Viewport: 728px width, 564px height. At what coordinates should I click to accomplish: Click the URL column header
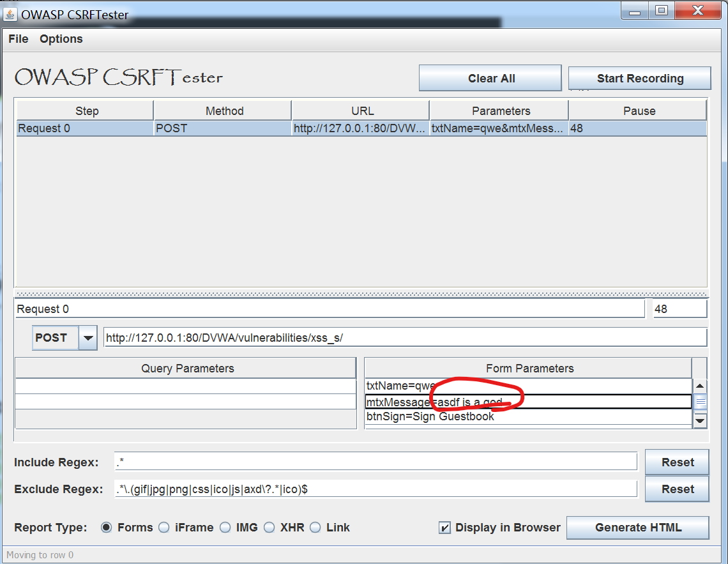pos(361,111)
